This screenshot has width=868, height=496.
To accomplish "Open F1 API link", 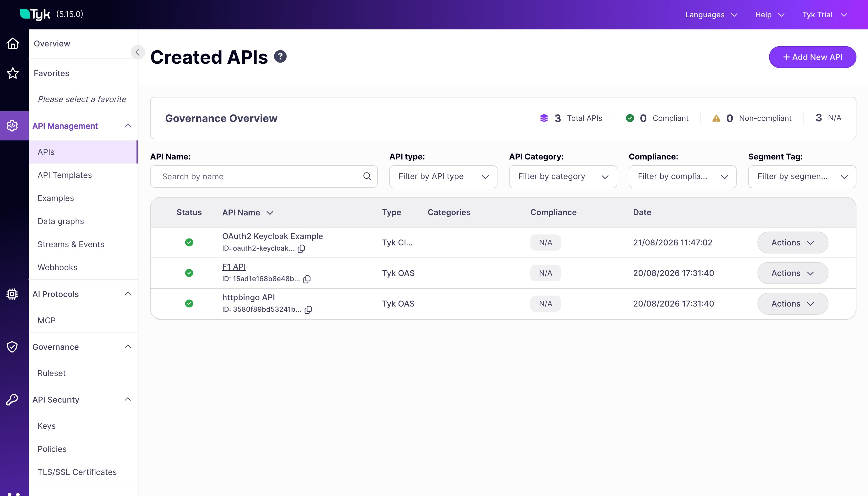I will (x=234, y=267).
